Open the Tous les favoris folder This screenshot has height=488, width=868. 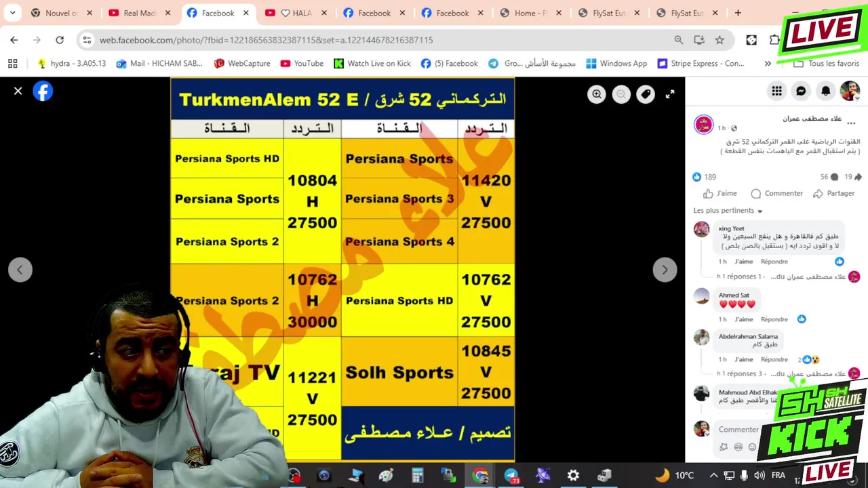coord(826,63)
